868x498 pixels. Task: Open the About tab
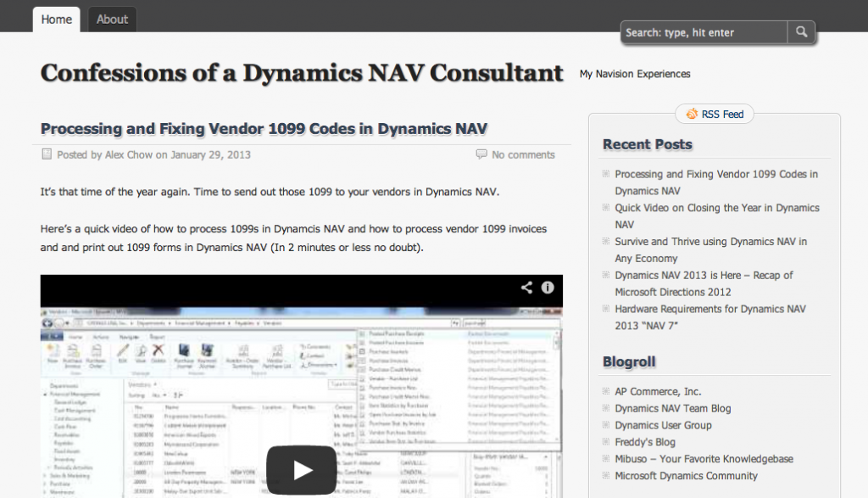pos(112,20)
